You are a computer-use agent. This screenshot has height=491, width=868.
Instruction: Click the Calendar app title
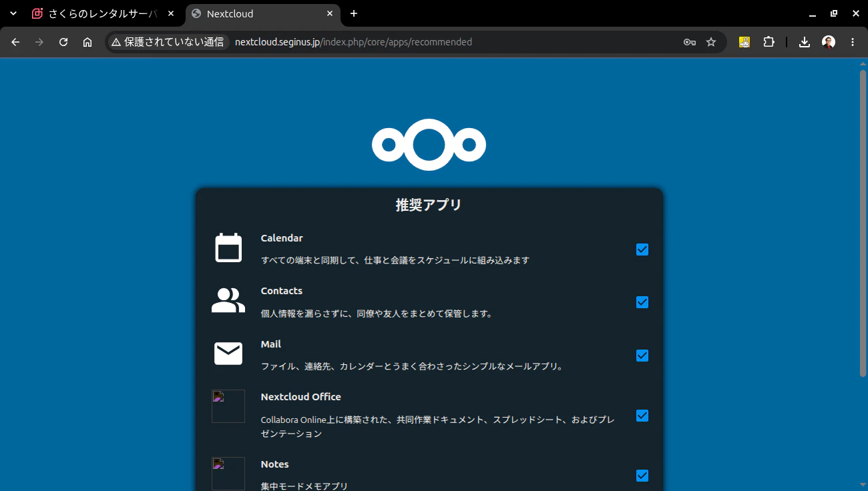pyautogui.click(x=282, y=238)
